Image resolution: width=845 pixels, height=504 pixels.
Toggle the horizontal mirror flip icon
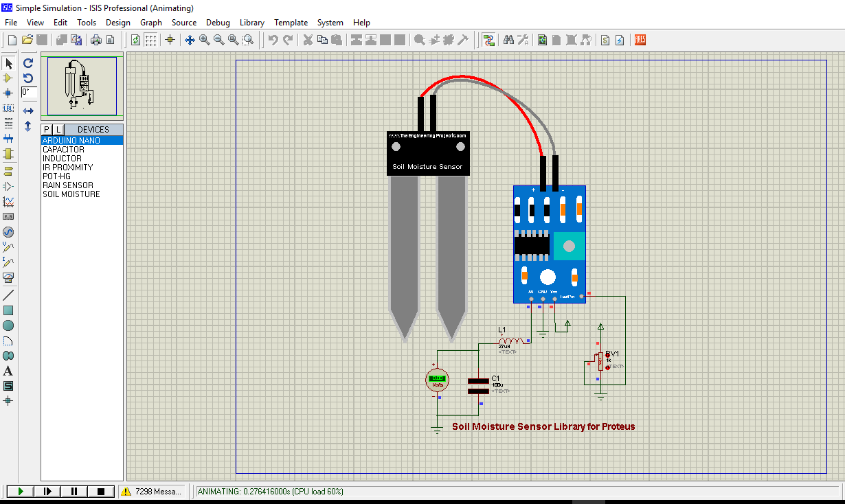(28, 111)
